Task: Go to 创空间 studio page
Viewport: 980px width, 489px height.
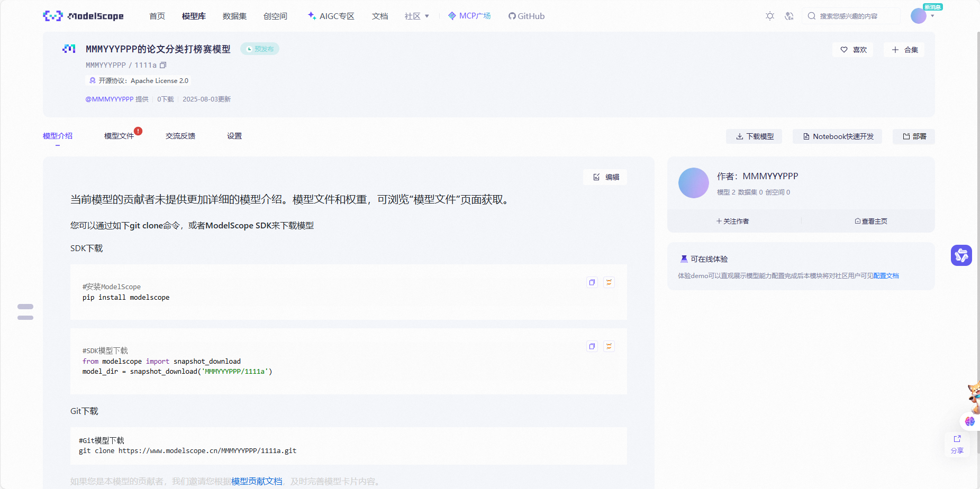Action: [275, 16]
